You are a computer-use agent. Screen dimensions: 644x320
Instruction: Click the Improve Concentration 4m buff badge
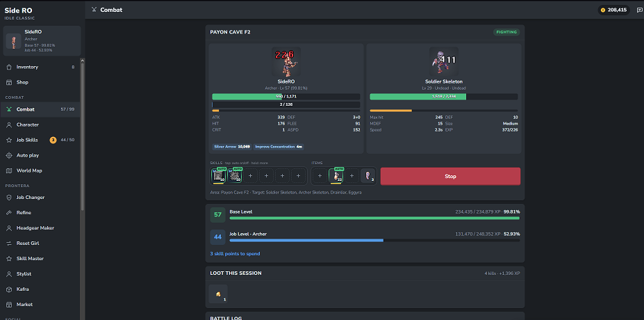279,146
